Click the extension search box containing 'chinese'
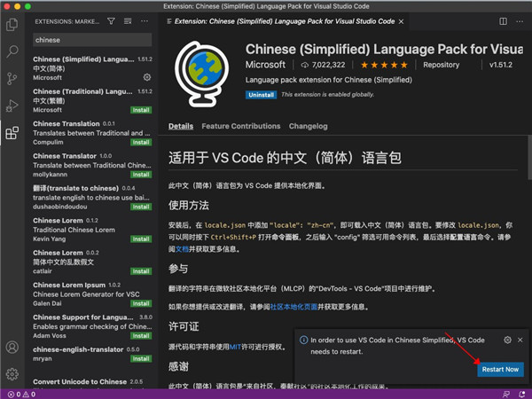This screenshot has height=399, width=532. (91, 40)
